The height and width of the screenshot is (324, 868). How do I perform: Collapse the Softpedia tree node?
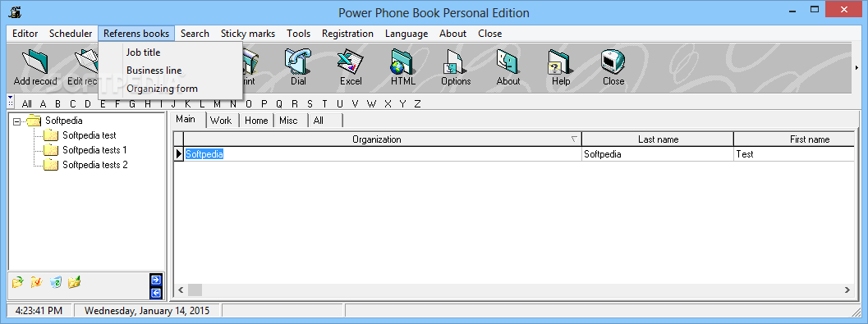[17, 121]
